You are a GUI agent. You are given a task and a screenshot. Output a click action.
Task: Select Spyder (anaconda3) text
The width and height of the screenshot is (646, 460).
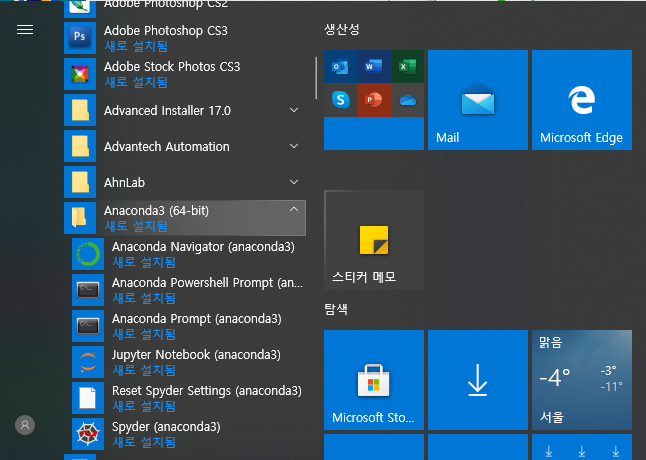(x=166, y=427)
